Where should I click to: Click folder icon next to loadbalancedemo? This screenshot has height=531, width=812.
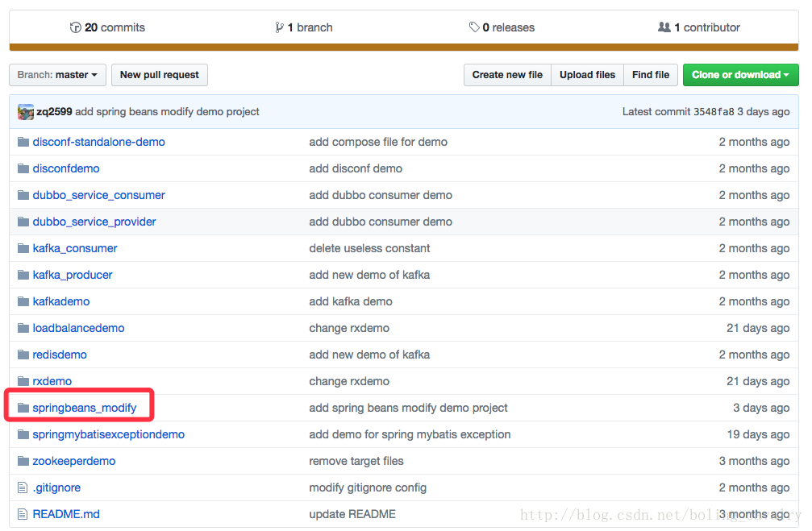pyautogui.click(x=23, y=328)
